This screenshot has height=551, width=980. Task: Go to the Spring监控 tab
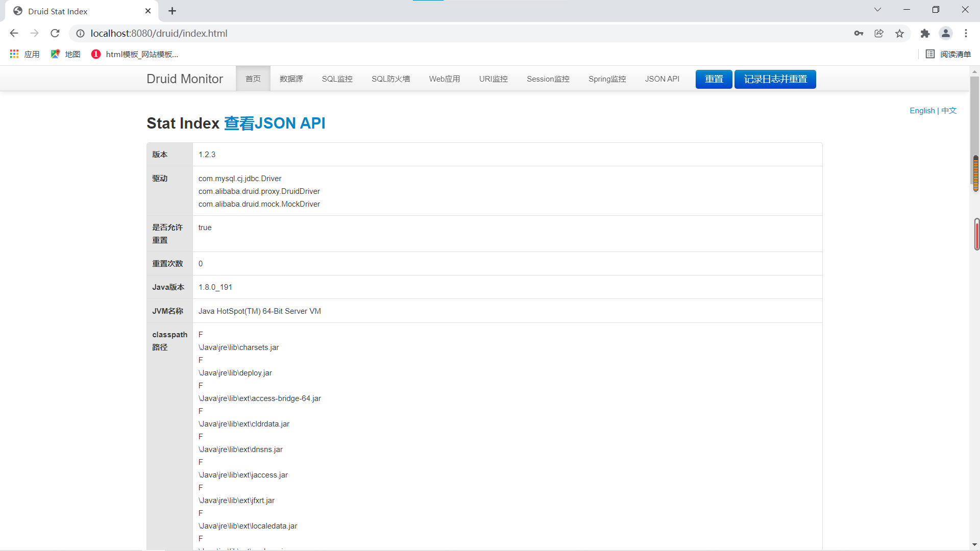click(x=607, y=79)
